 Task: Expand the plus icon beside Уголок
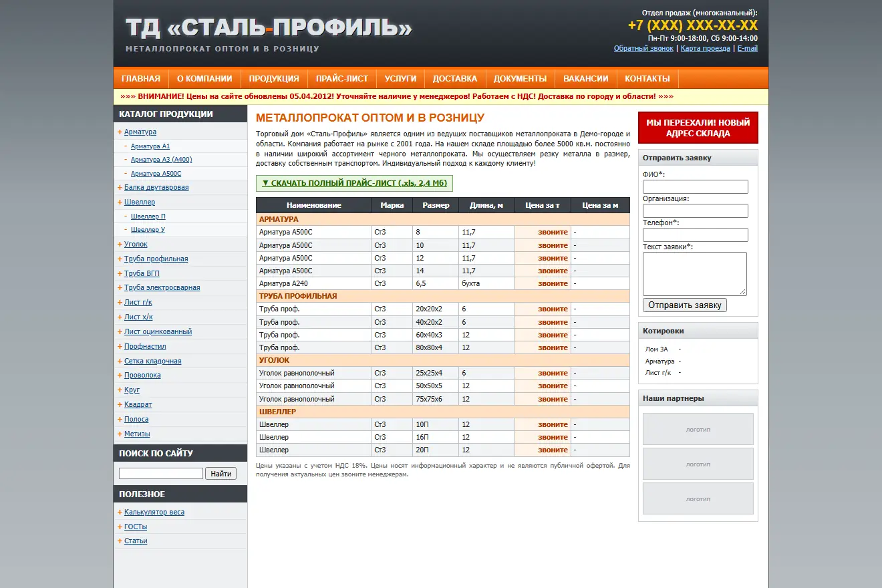[x=120, y=245]
